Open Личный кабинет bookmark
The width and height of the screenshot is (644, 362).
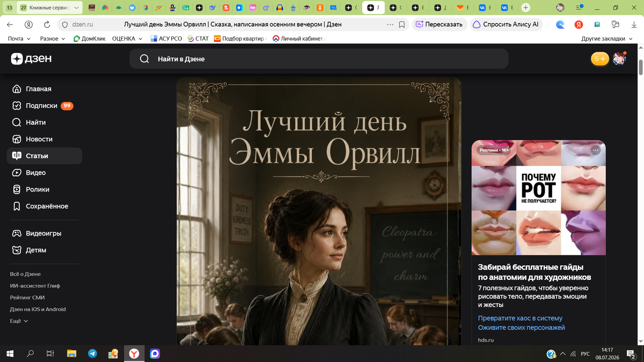click(299, 39)
